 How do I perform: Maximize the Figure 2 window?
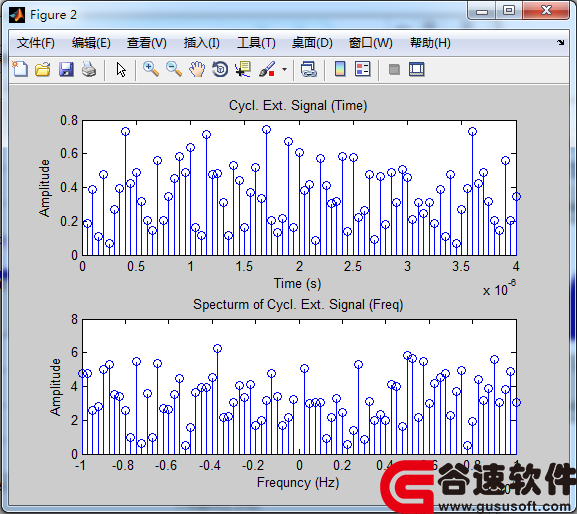coord(509,11)
